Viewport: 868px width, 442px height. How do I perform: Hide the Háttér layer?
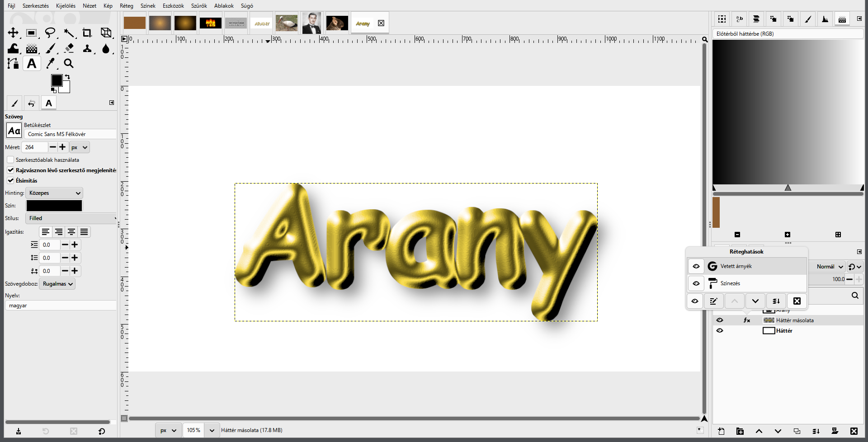point(720,330)
